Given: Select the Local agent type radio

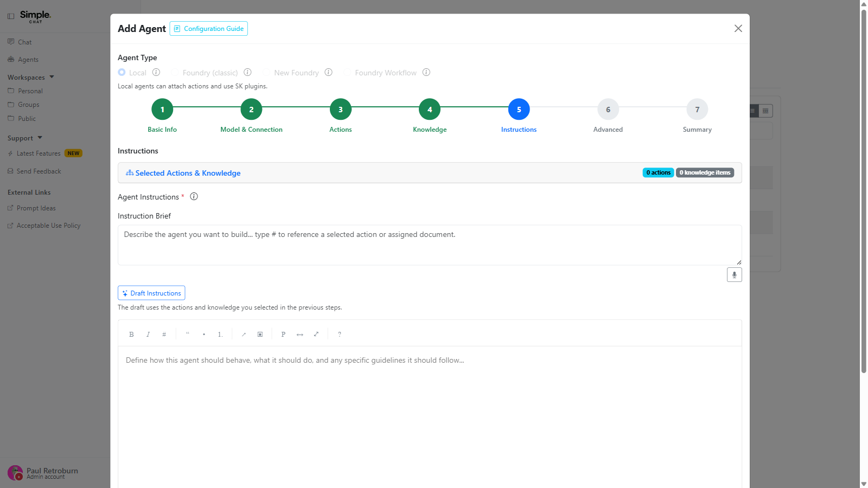Looking at the screenshot, I should click(122, 72).
